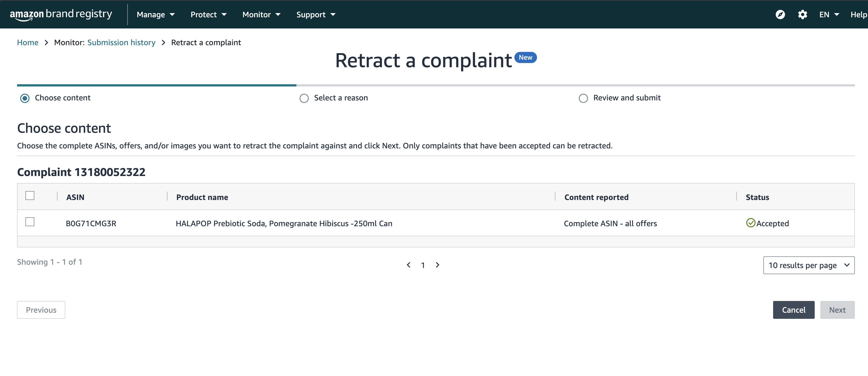
Task: Click the Status column header
Action: click(757, 197)
